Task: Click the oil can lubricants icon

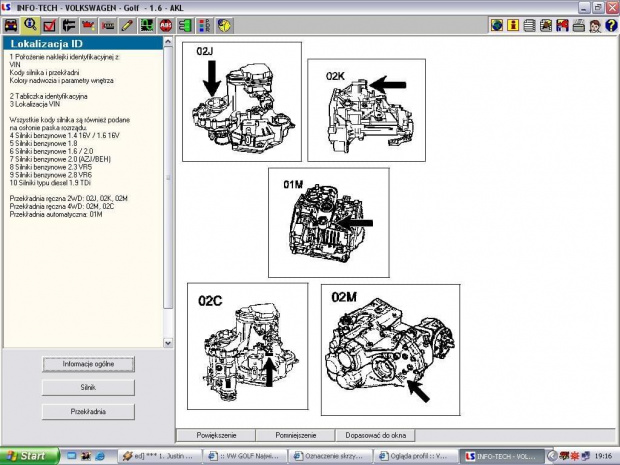Action: (x=87, y=23)
